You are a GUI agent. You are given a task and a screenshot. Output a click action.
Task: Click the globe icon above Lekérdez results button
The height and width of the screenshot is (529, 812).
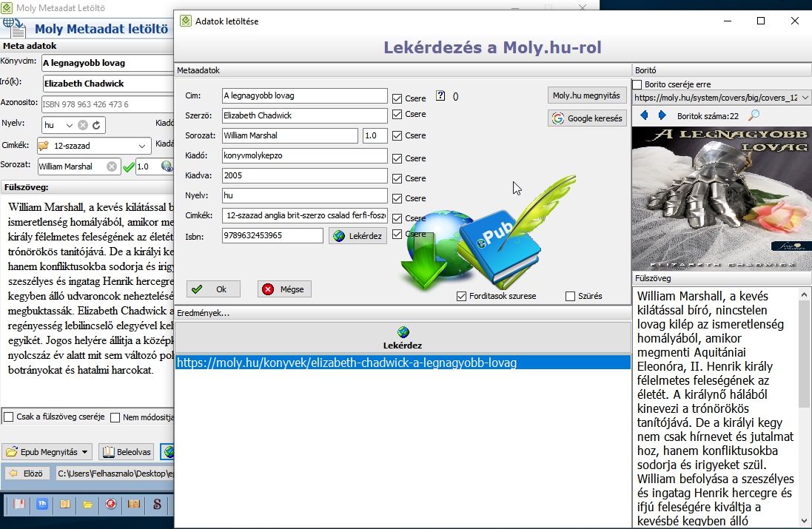(x=403, y=331)
